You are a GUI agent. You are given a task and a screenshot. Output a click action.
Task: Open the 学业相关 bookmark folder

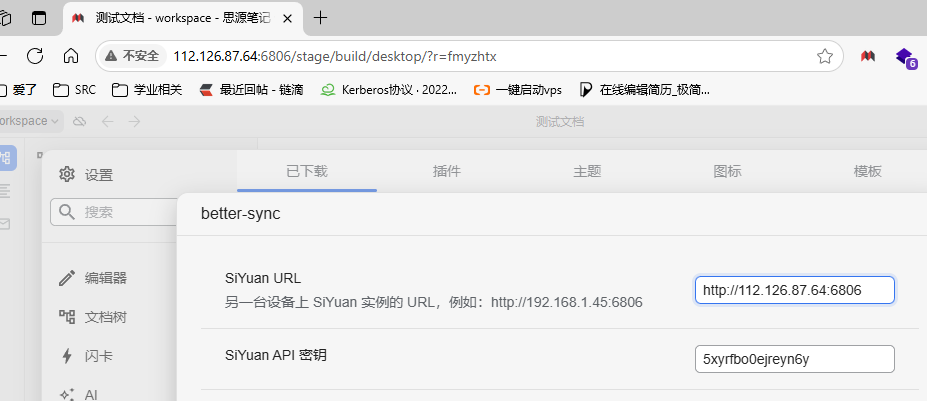[x=147, y=90]
